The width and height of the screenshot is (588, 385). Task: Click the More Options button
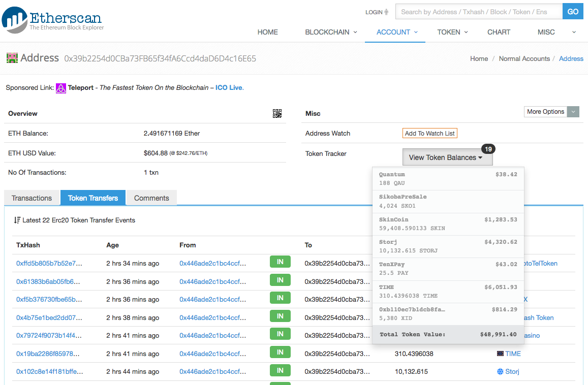[x=545, y=112]
